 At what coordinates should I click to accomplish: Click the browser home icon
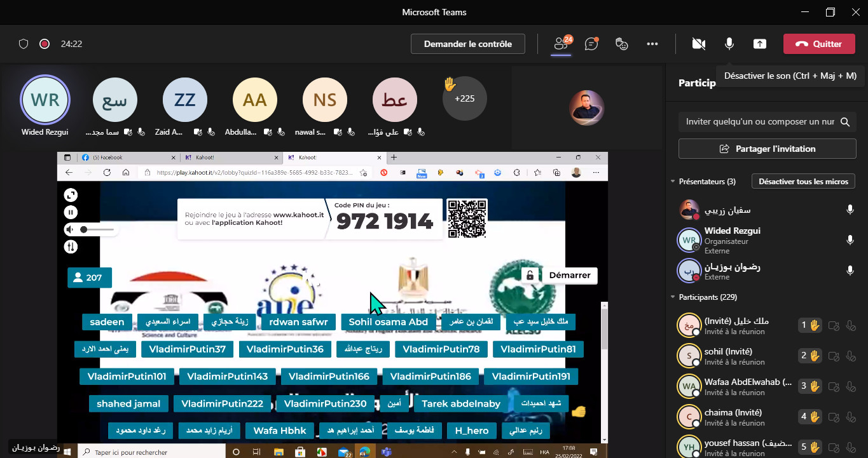[126, 172]
